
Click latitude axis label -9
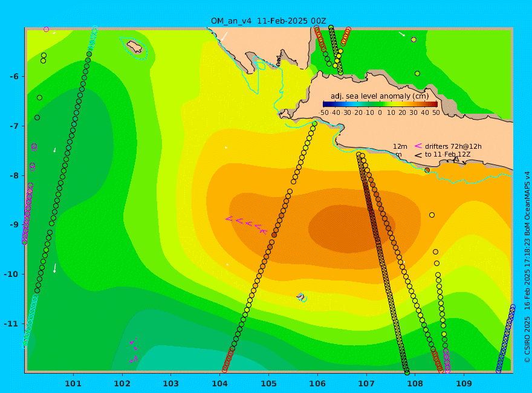pyautogui.click(x=15, y=225)
